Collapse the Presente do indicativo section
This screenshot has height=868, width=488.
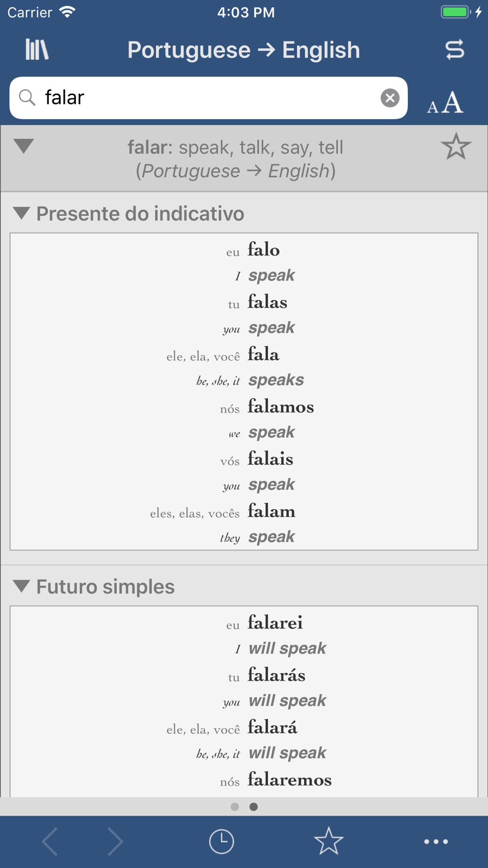[21, 213]
